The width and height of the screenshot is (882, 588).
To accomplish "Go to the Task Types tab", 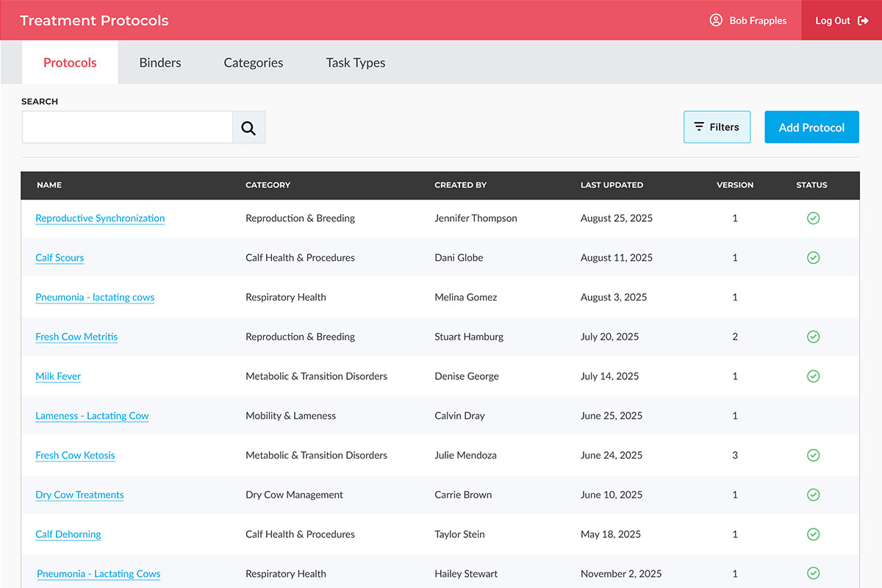I will 356,62.
